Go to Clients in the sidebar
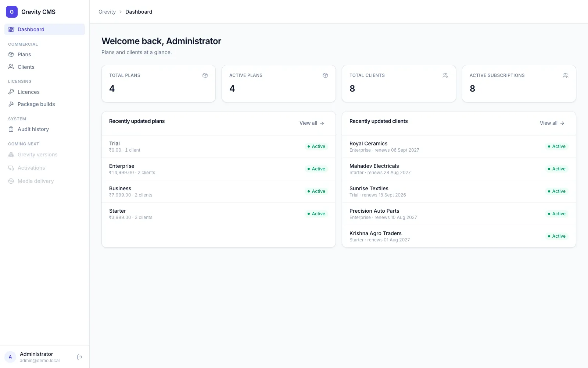 (x=44, y=67)
